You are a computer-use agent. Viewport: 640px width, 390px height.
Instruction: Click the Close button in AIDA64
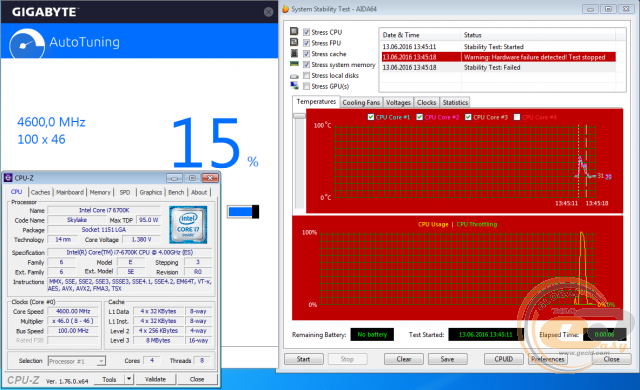[x=611, y=359]
